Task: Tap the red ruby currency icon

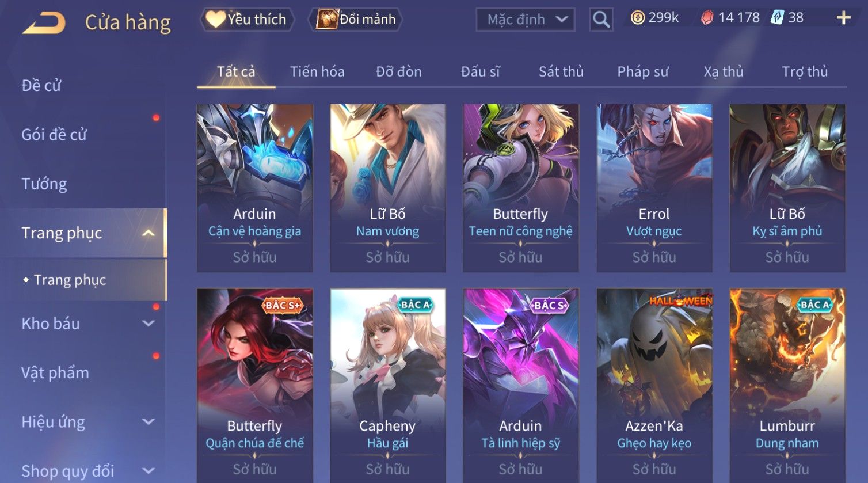Action: point(707,18)
